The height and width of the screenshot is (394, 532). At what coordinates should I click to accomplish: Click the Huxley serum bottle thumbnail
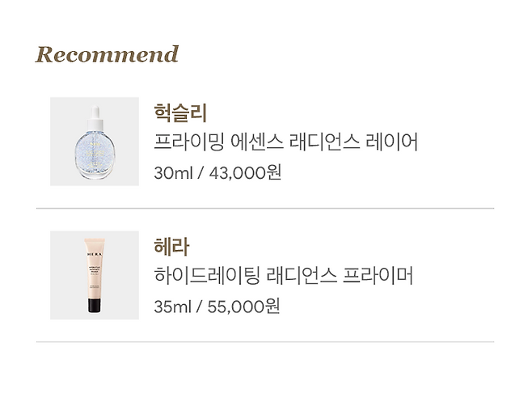pyautogui.click(x=95, y=141)
